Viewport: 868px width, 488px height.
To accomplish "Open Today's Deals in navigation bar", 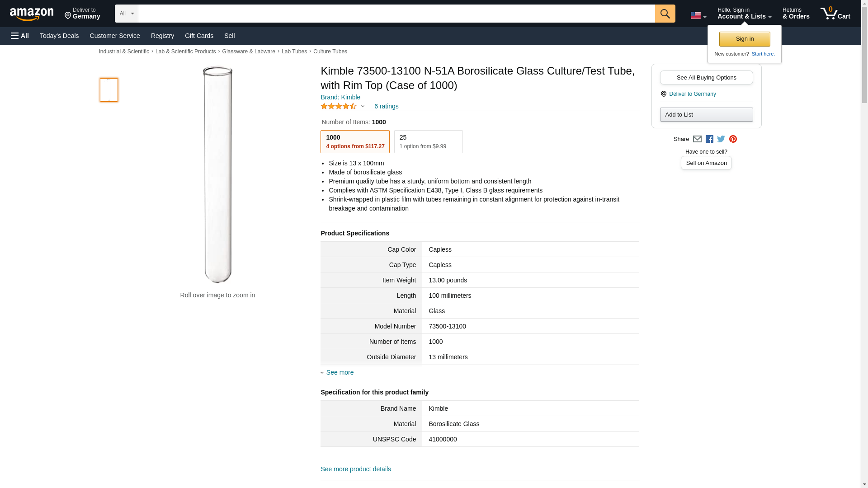I will [x=59, y=36].
